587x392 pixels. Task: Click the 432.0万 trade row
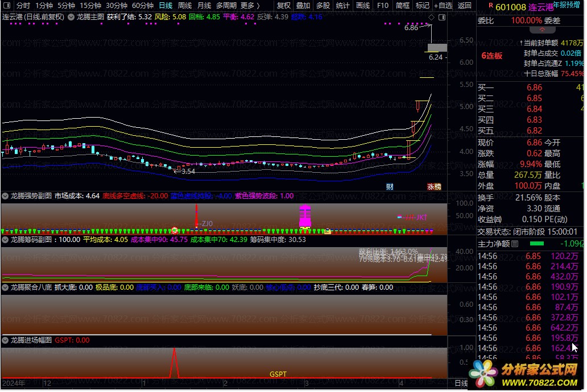pos(528,277)
